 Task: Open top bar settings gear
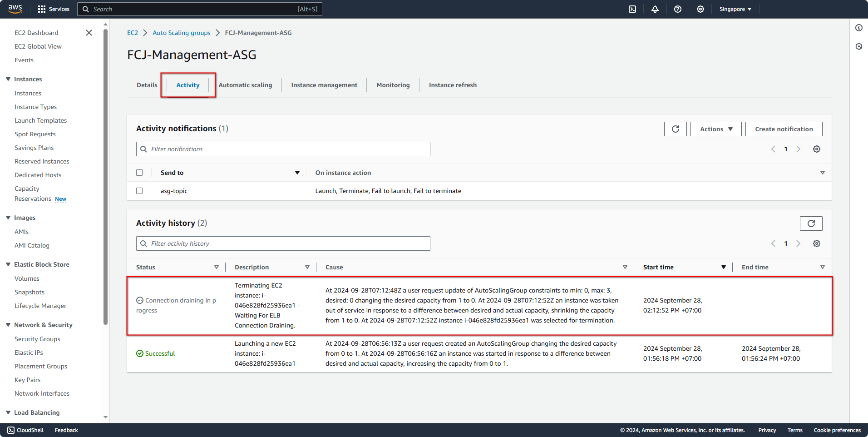(700, 9)
